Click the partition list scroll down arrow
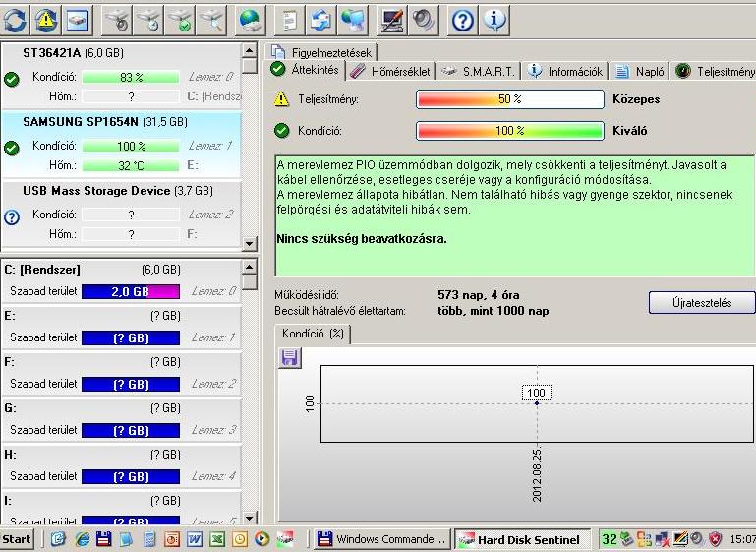 tap(249, 519)
